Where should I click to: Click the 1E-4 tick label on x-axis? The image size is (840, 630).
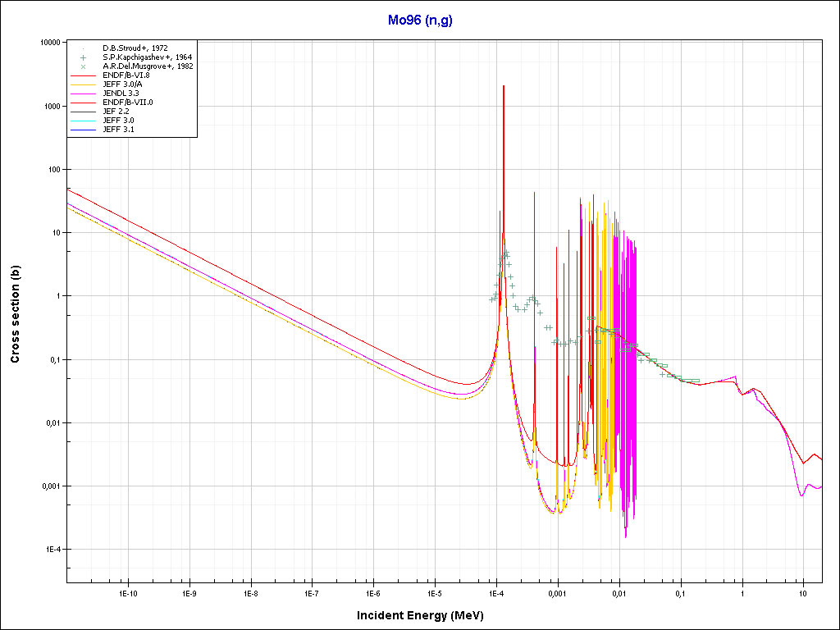[x=495, y=592]
